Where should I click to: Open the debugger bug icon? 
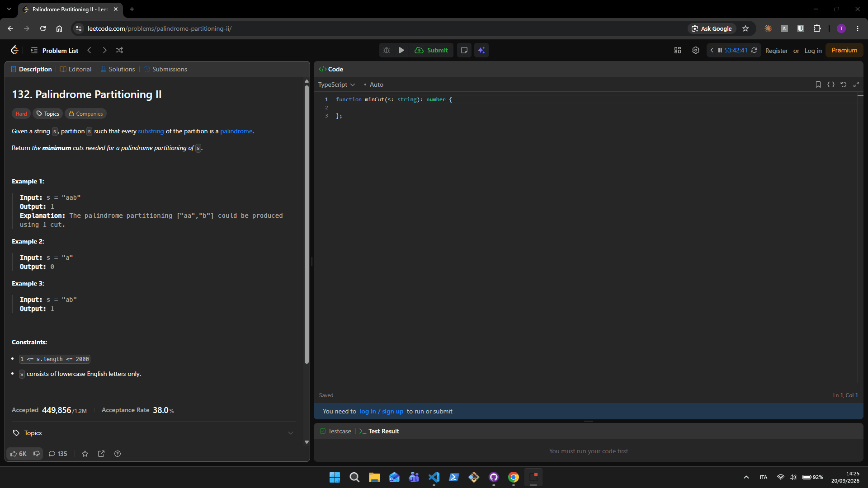coord(387,50)
